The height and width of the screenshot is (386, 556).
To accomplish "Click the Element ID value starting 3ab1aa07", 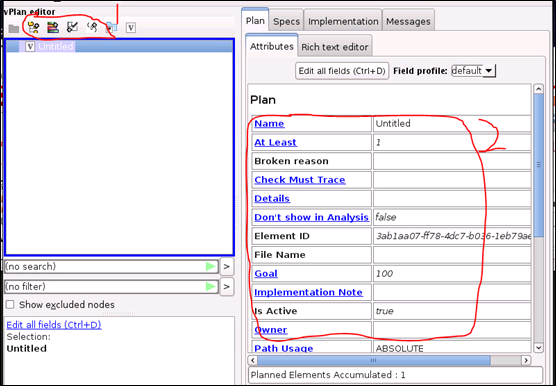I will (x=453, y=236).
